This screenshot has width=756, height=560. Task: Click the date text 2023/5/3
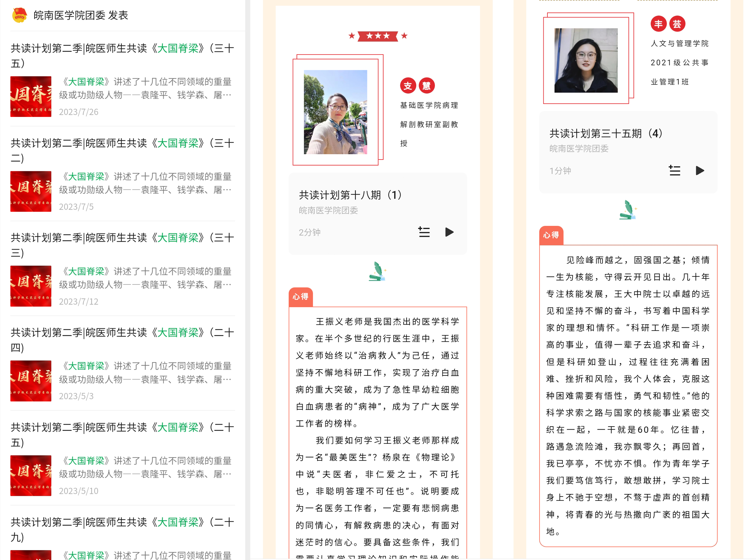click(x=76, y=396)
